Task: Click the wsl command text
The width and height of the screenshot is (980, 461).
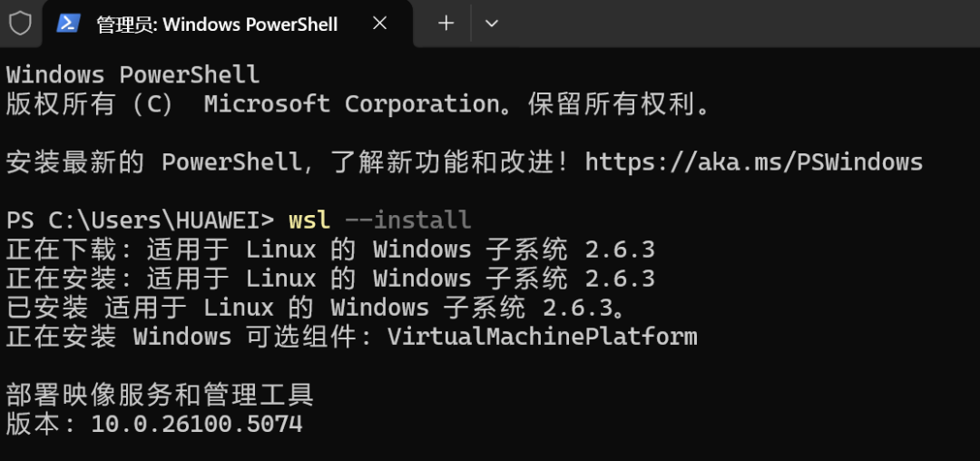Action: [x=309, y=221]
